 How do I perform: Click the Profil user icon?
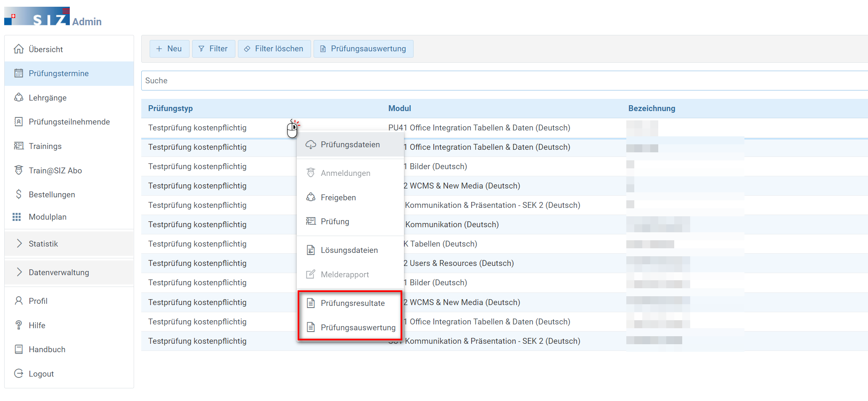pos(18,300)
